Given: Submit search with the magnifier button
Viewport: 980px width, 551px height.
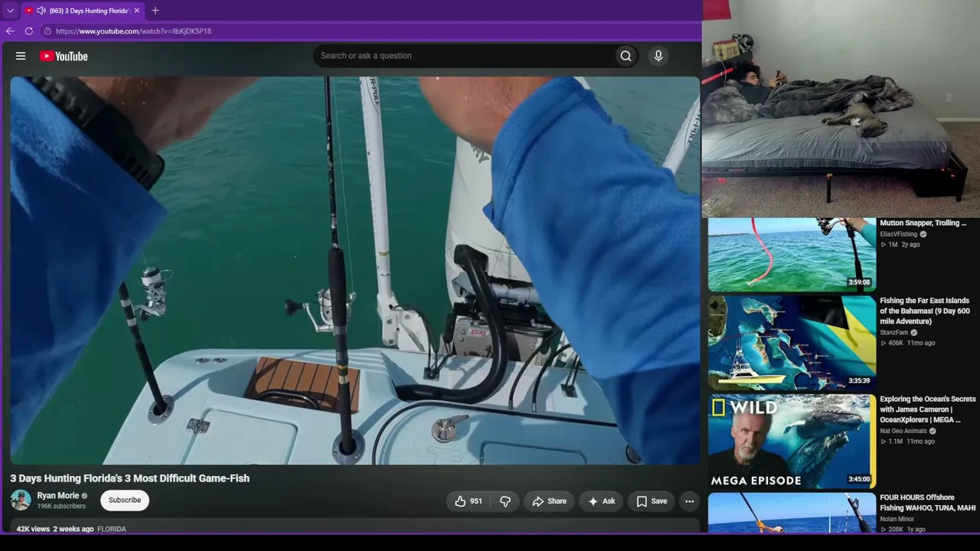Looking at the screenshot, I should coord(626,56).
